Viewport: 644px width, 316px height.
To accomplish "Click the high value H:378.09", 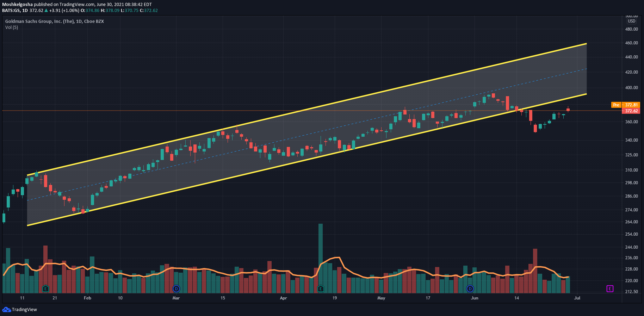I will click(x=110, y=11).
